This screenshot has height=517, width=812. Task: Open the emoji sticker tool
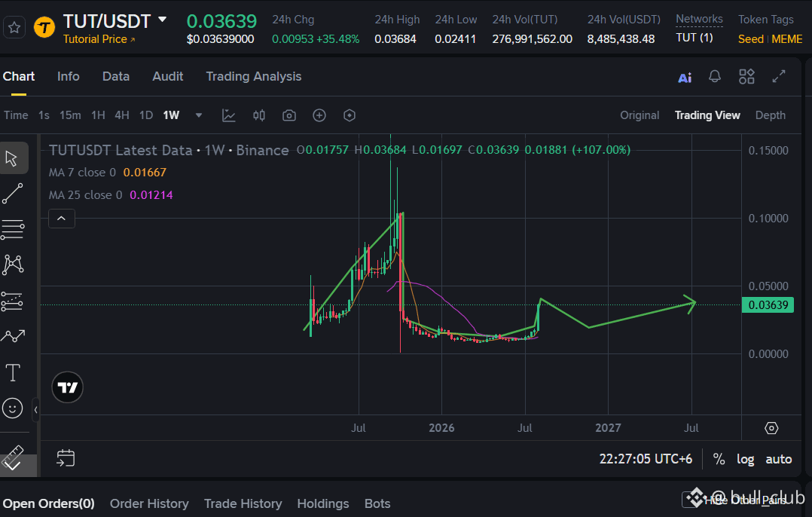coord(13,408)
